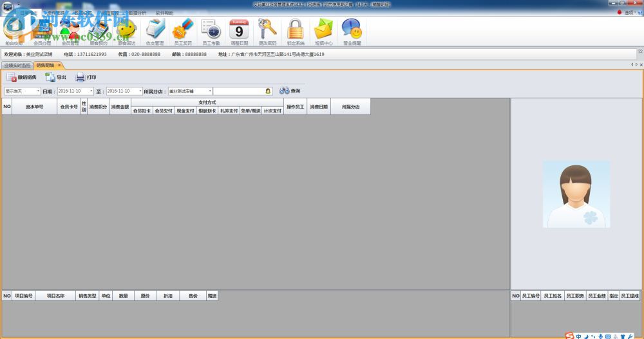Click 折扣 column header
Viewport: 644px width, 339px height.
click(x=168, y=295)
